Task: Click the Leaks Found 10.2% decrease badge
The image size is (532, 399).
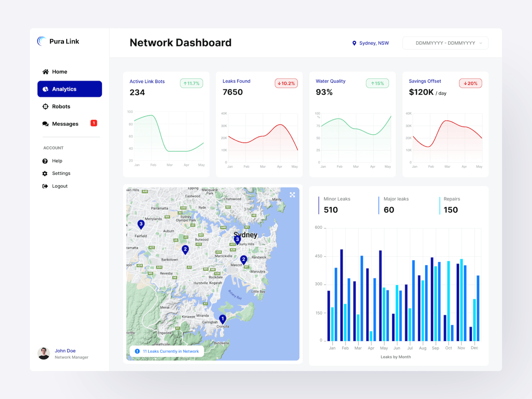Action: point(286,83)
